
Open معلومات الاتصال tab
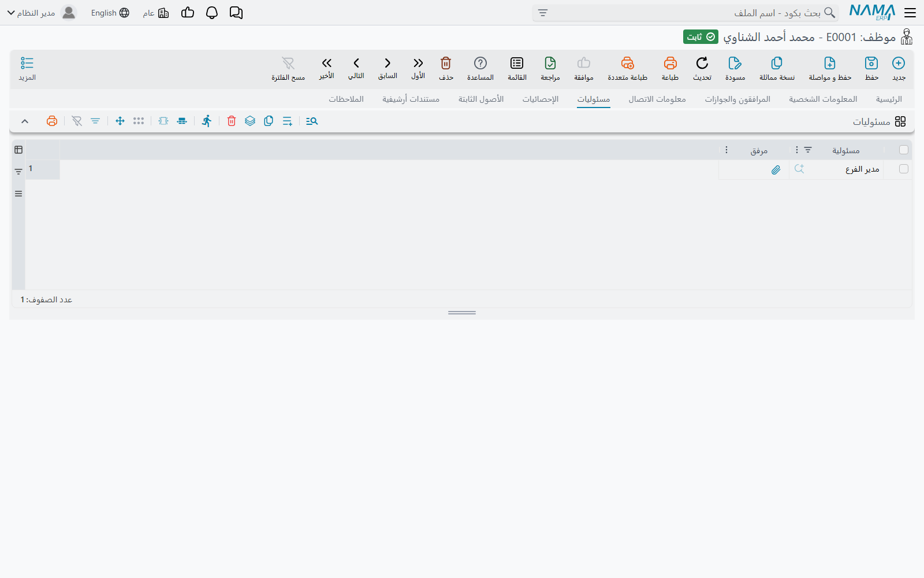[657, 99]
